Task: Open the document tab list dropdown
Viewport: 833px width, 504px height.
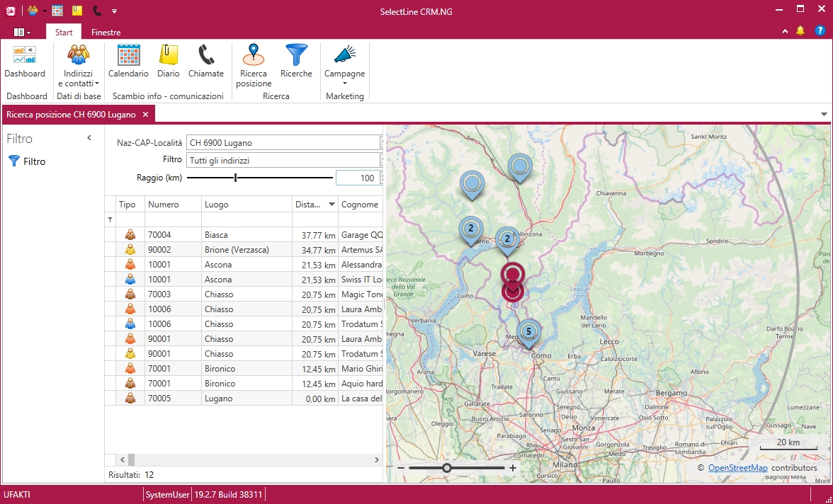Action: (x=824, y=114)
